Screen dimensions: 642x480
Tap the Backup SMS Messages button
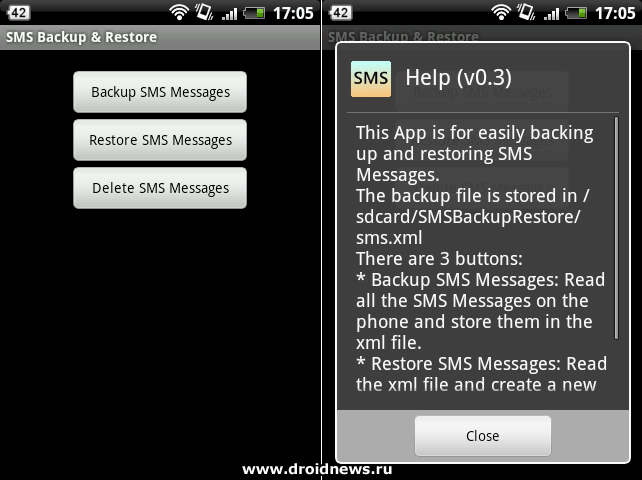160,92
